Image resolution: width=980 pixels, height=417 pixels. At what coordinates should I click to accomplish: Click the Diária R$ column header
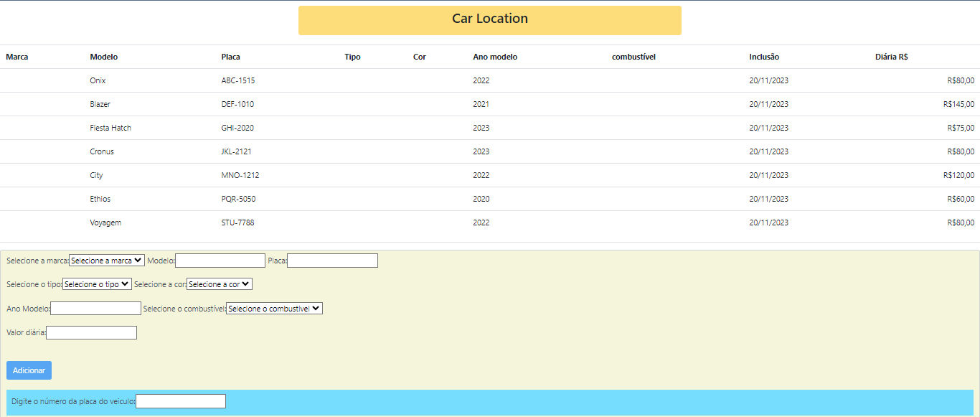(x=892, y=57)
